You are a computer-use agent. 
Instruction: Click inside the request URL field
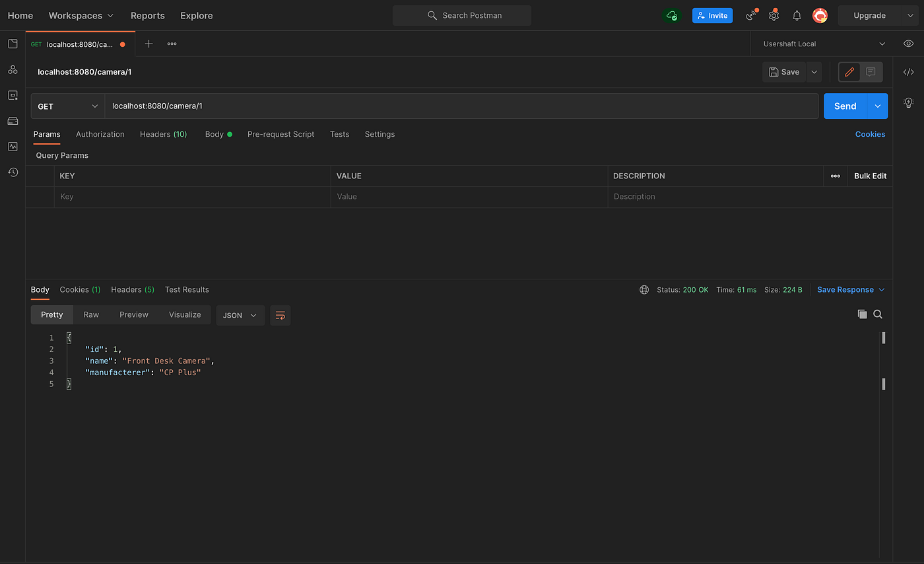point(330,106)
